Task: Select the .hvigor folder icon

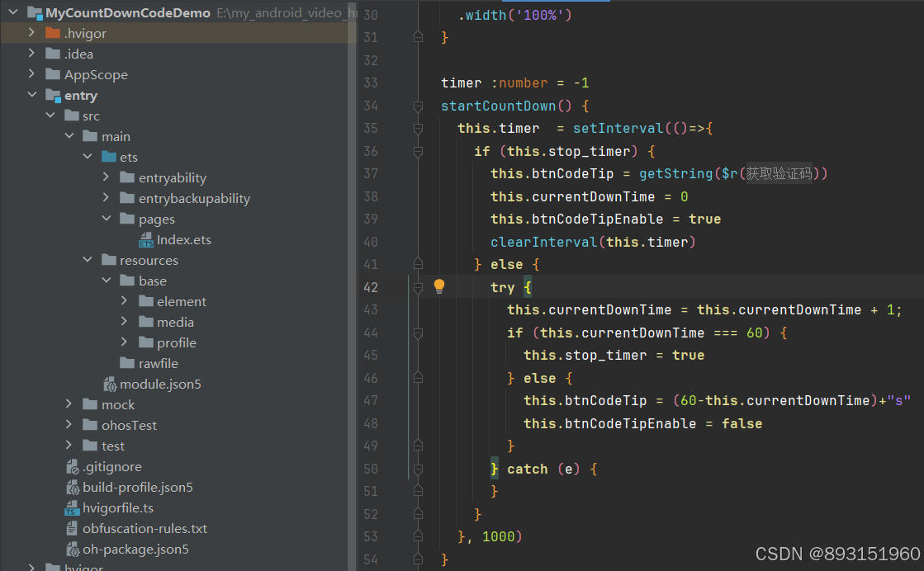Action: pos(53,33)
